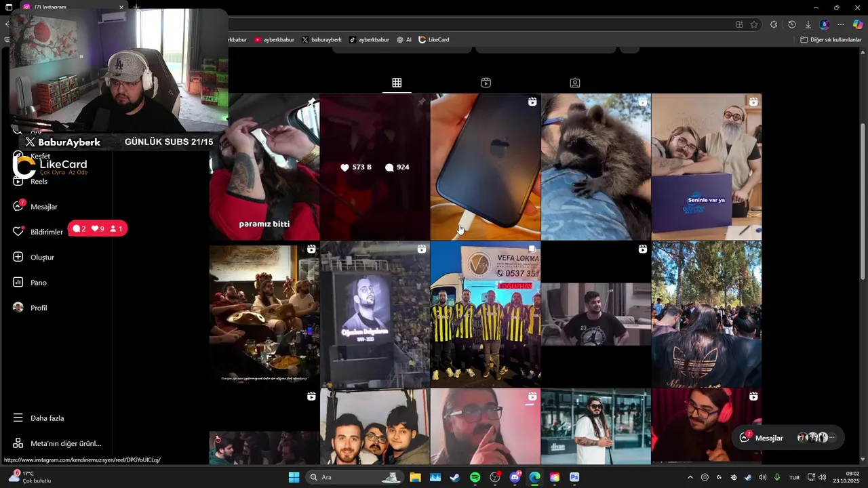Open the baburayberk X bookmark
This screenshot has height=488, width=868.
point(321,40)
